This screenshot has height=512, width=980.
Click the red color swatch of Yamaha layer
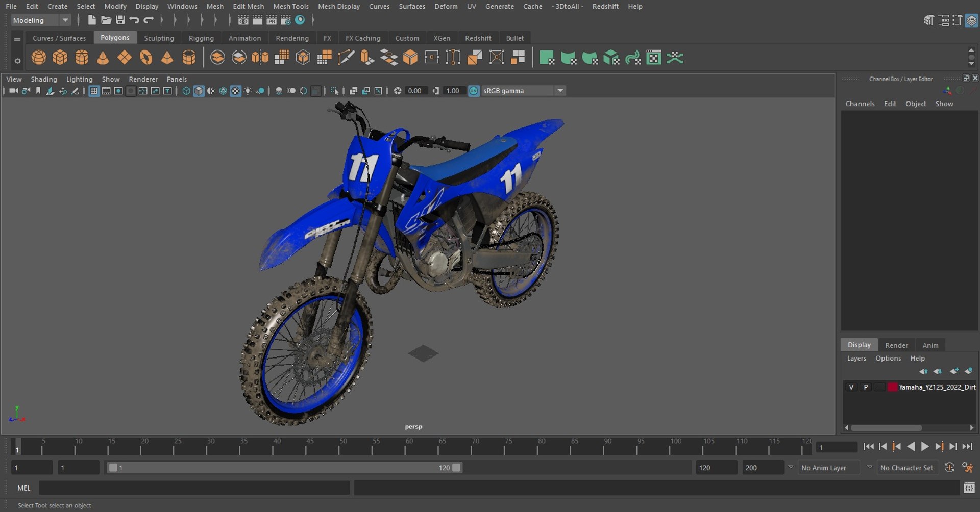892,387
